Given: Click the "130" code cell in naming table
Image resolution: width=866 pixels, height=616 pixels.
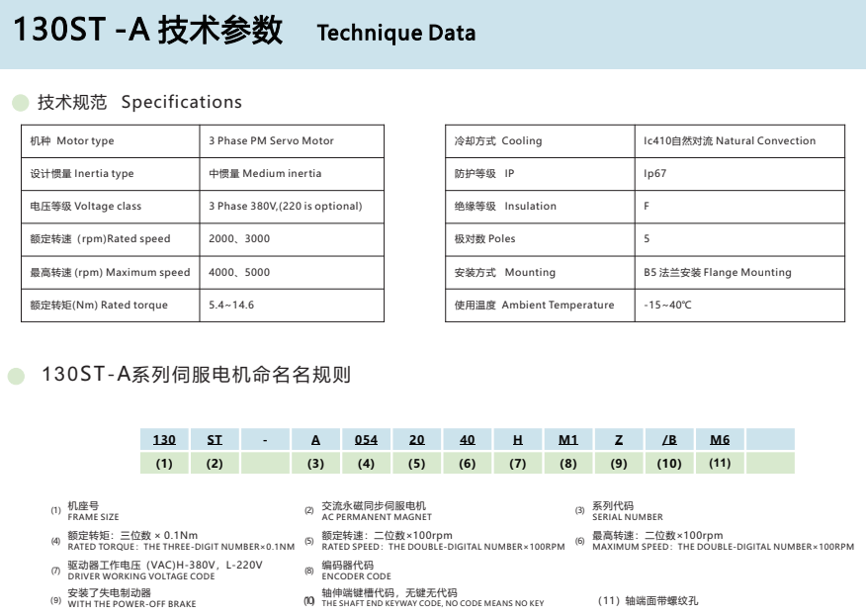Looking at the screenshot, I should click(164, 440).
